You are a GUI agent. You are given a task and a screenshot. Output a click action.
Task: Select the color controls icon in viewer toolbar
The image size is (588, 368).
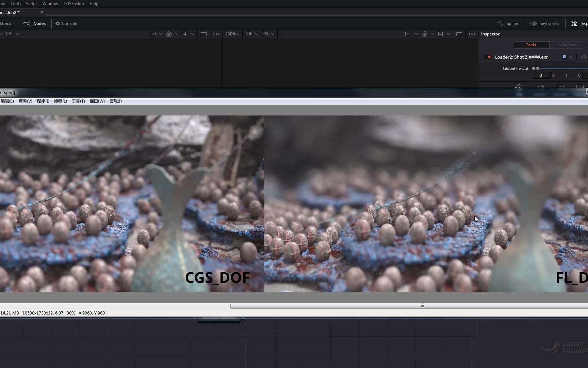pos(169,34)
